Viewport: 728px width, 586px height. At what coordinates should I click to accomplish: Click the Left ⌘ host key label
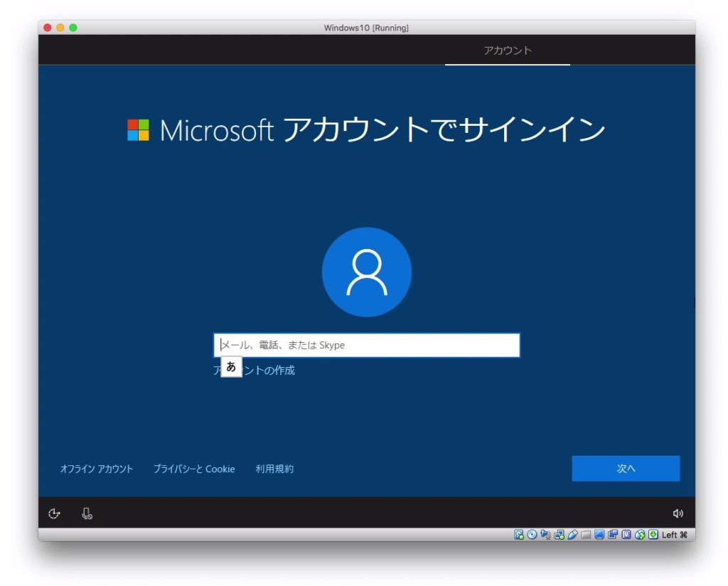[x=675, y=535]
